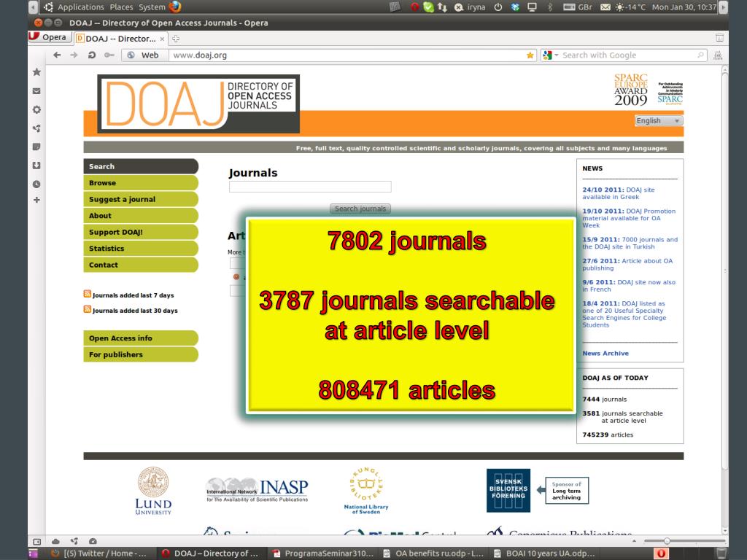Viewport: 747px width, 560px height.
Task: Open the News Archive link
Action: [x=605, y=354]
